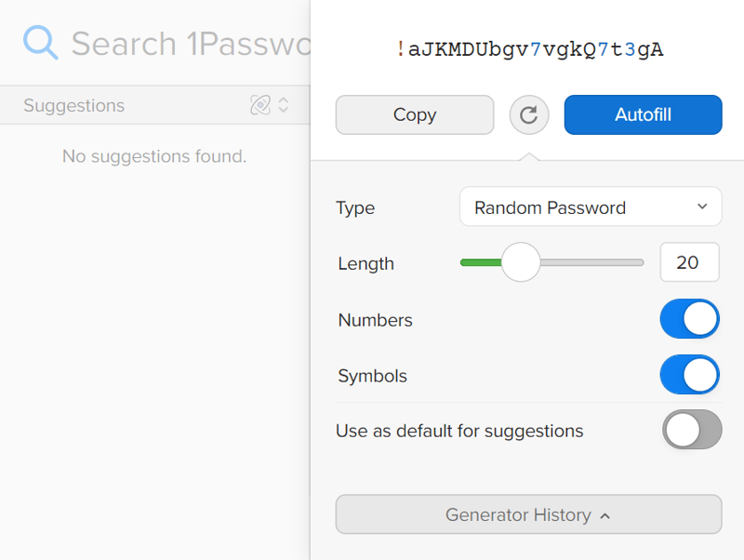
Task: Enable Use as default for suggestions
Action: coord(692,430)
